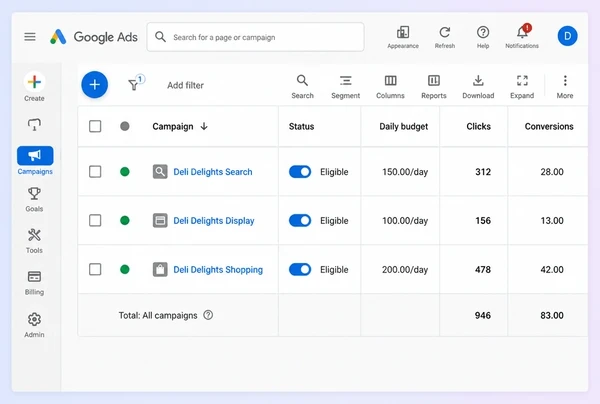The width and height of the screenshot is (600, 404).
Task: Open the status dot header filter
Action: (x=125, y=126)
